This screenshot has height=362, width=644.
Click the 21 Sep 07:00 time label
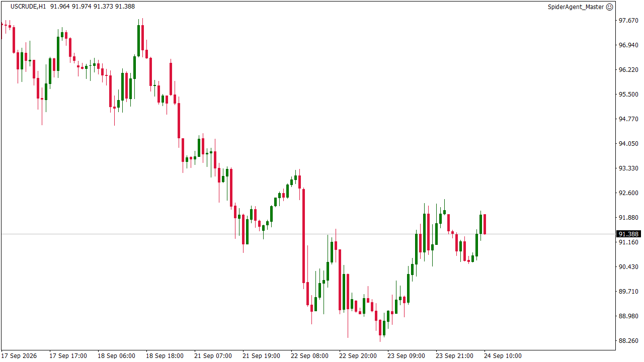213,356
